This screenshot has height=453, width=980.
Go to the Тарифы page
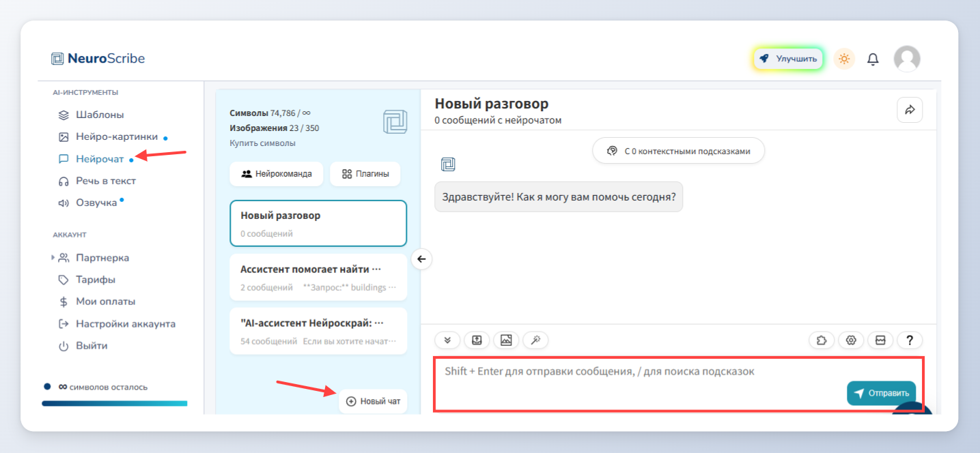pos(96,280)
